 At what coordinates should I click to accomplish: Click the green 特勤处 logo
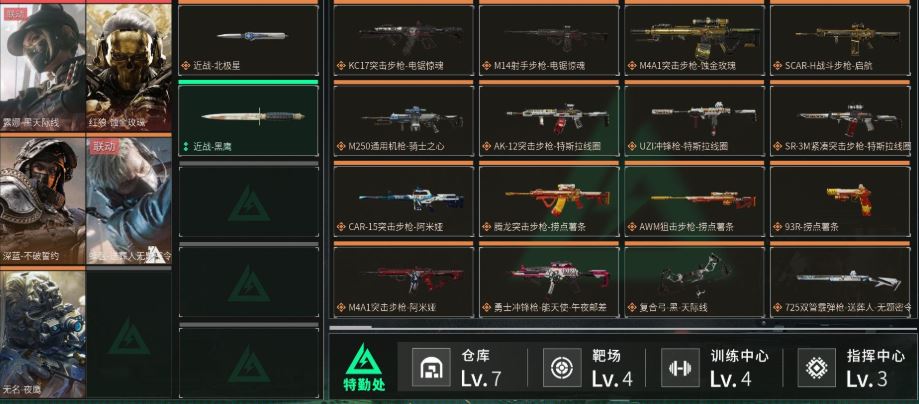(x=364, y=367)
